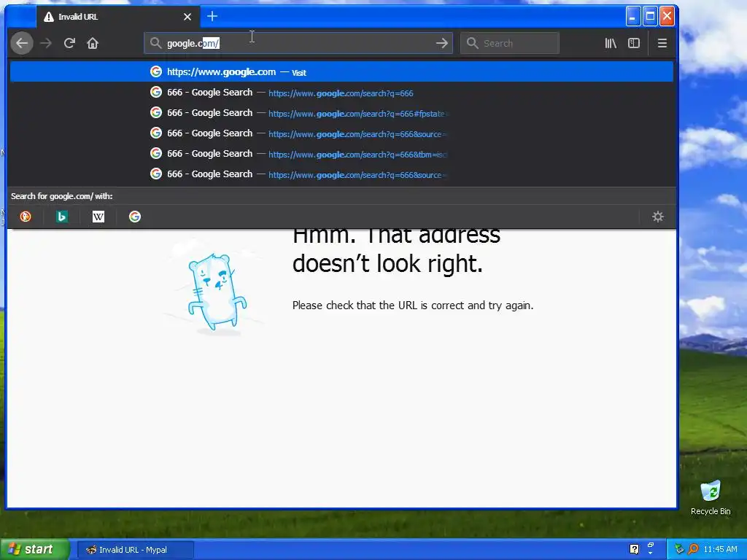Open the home page
Viewport: 747px width, 560px height.
point(93,43)
